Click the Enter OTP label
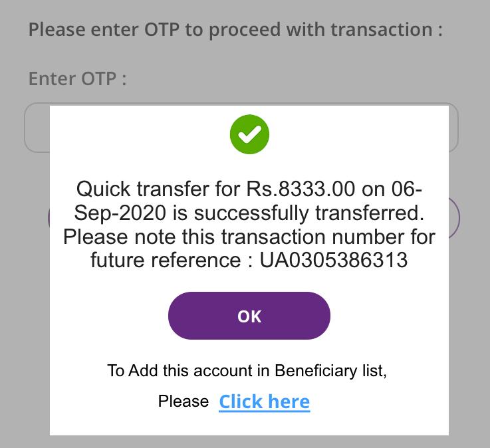This screenshot has width=490, height=448. tap(78, 78)
